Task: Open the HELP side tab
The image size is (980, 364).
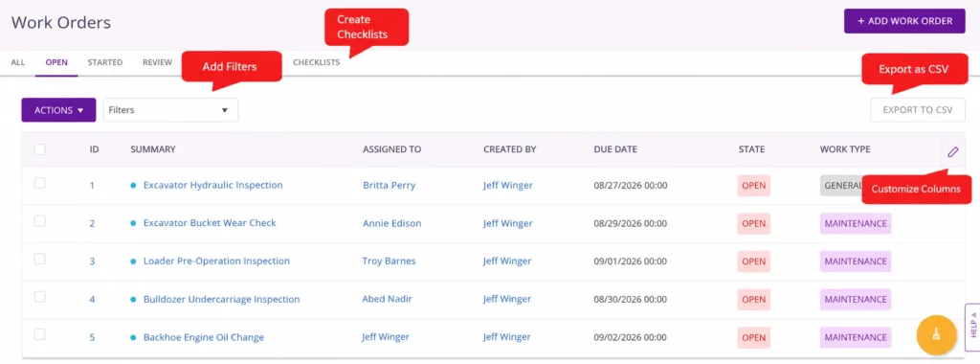Action: 972,328
